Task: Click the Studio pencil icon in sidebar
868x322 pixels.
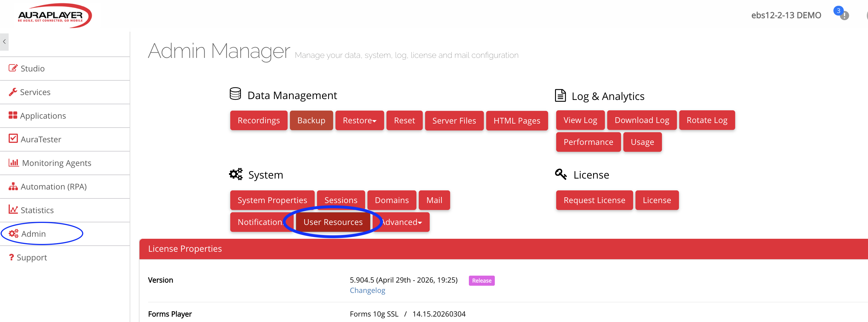Action: pos(13,68)
